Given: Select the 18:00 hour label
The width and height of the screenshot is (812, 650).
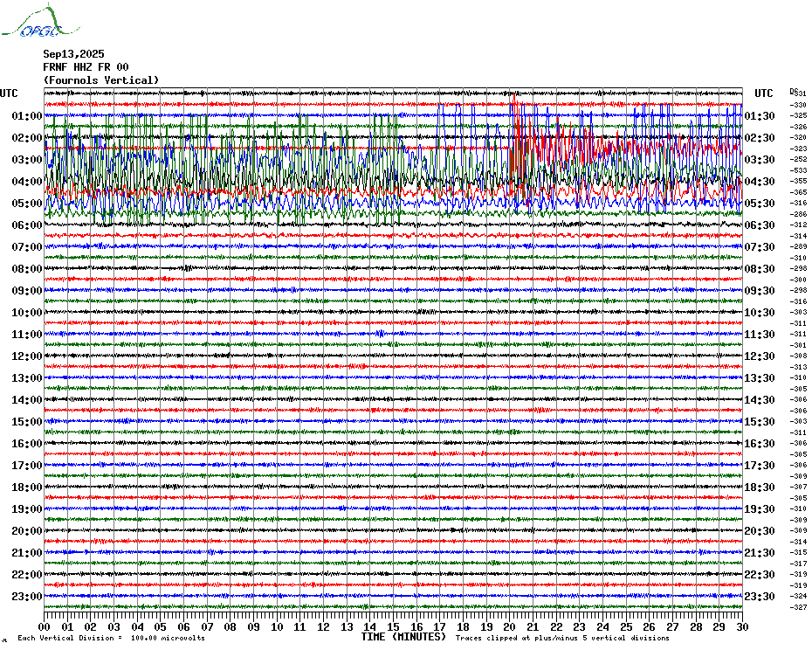Looking at the screenshot, I should tap(27, 487).
